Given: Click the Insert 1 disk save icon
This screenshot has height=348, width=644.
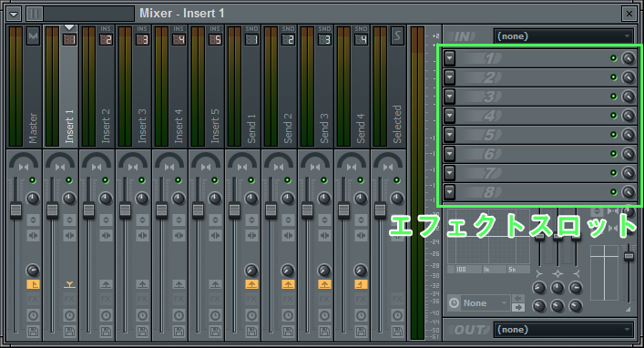Looking at the screenshot, I should [69, 332].
